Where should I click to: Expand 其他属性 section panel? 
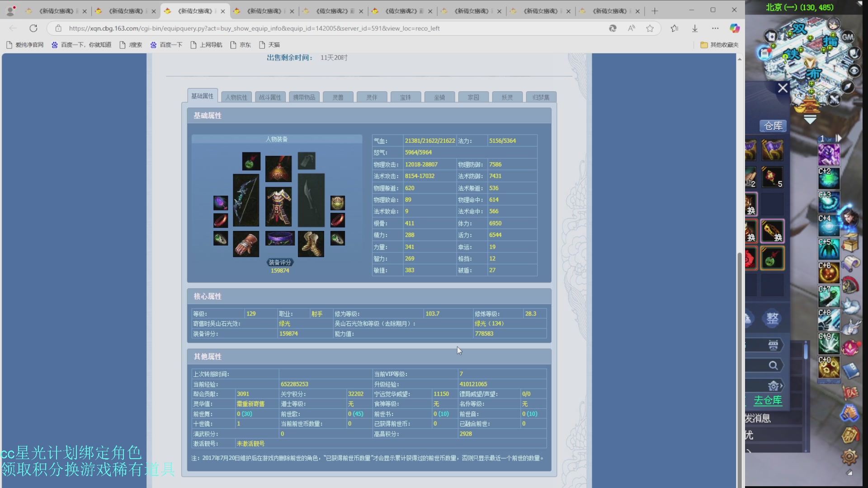(208, 356)
